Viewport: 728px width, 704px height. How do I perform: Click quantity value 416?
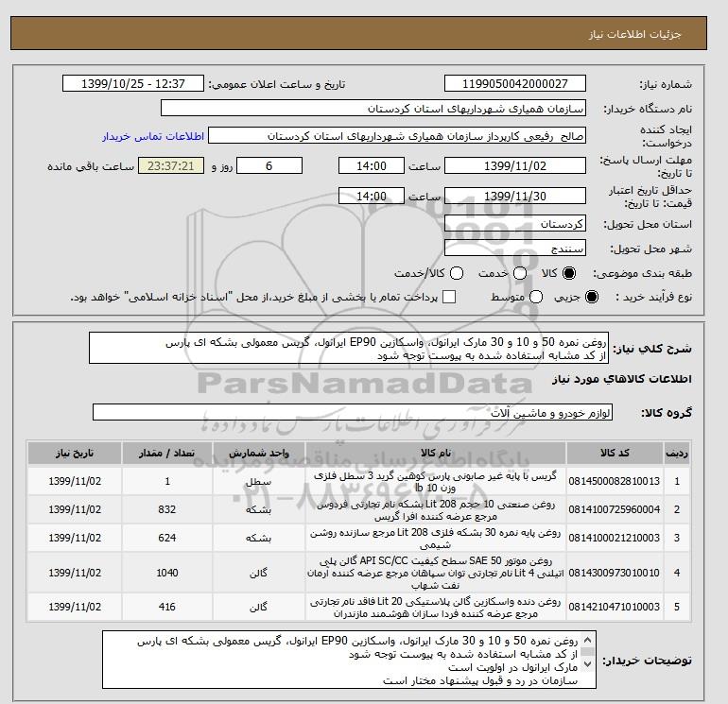(x=167, y=607)
